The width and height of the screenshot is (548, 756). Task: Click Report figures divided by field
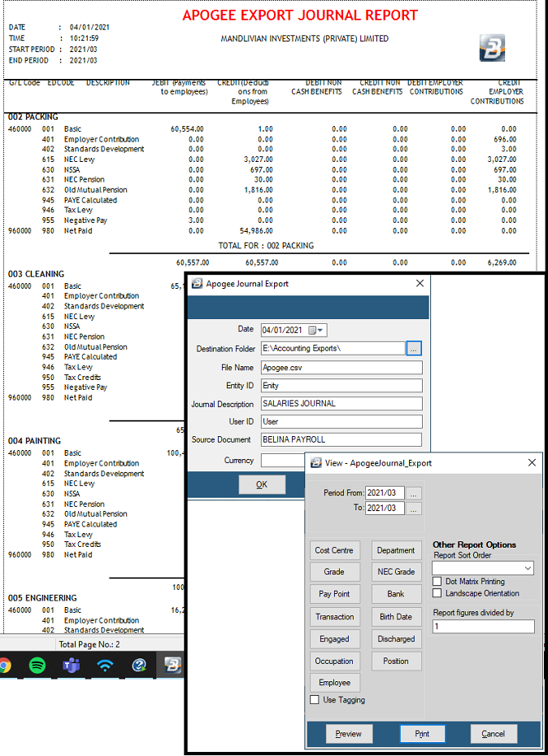(x=484, y=627)
